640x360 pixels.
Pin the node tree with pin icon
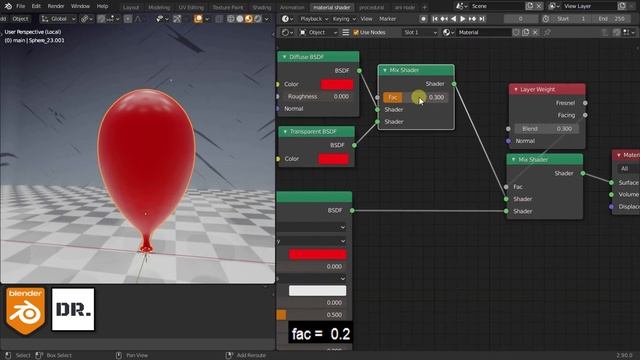click(x=547, y=32)
